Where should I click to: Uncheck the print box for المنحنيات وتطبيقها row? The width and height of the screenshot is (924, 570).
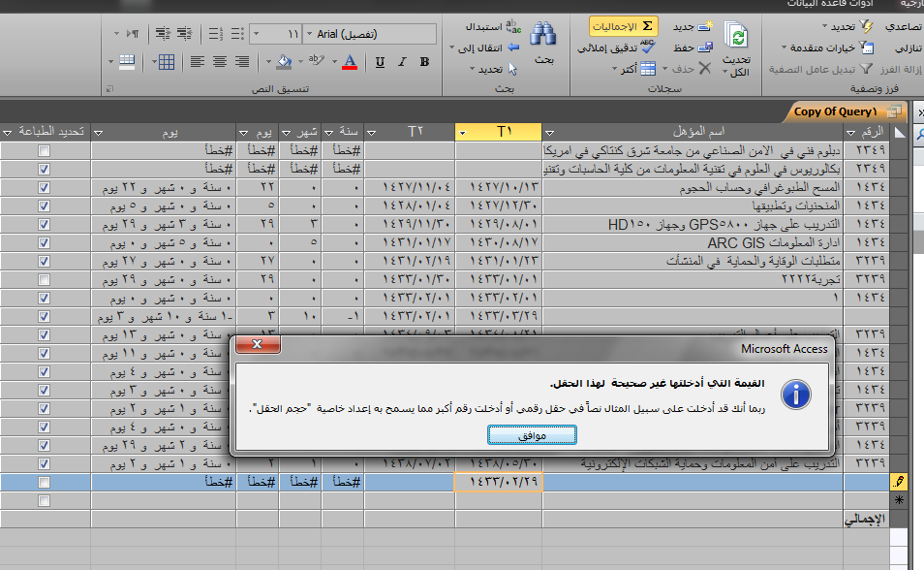tap(44, 206)
